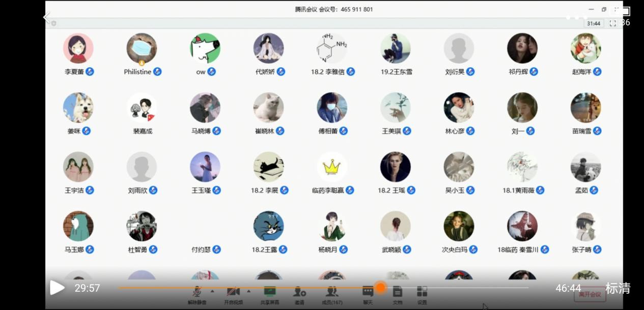Click the unmute microphone icon (解除静音)

(197, 292)
